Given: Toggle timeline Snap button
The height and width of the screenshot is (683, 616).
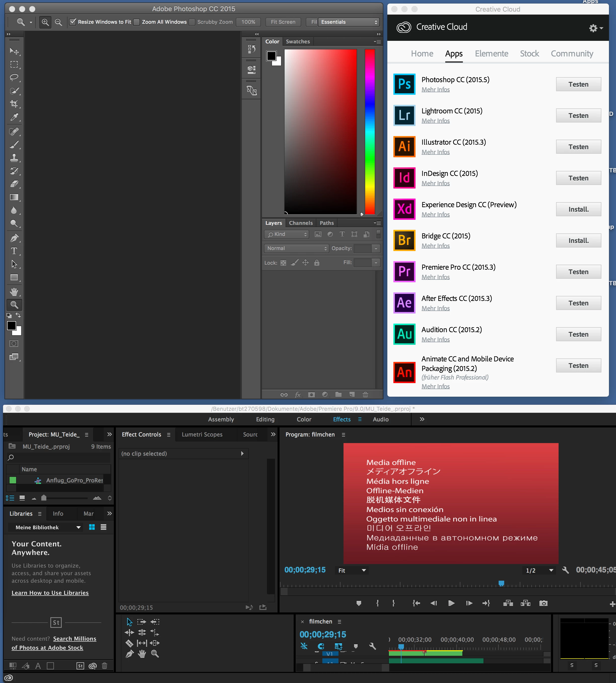Looking at the screenshot, I should coord(321,646).
